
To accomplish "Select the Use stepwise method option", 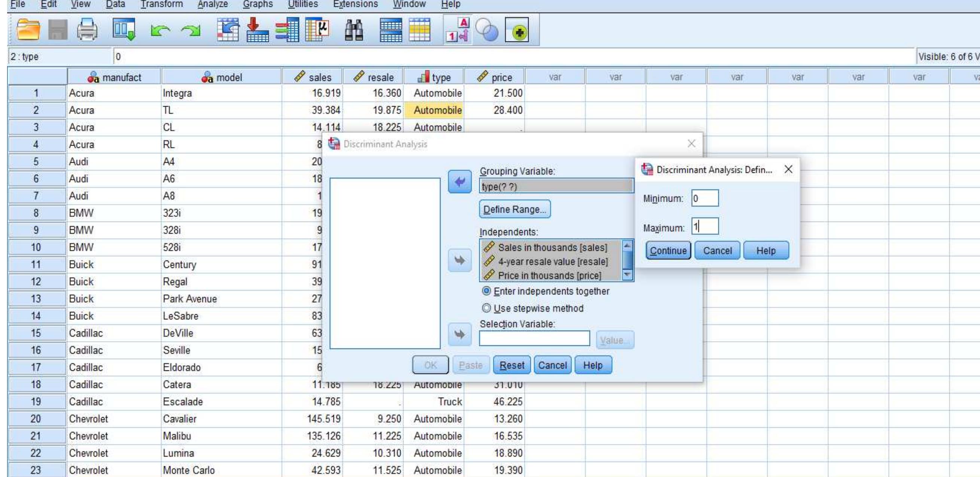I will [487, 308].
